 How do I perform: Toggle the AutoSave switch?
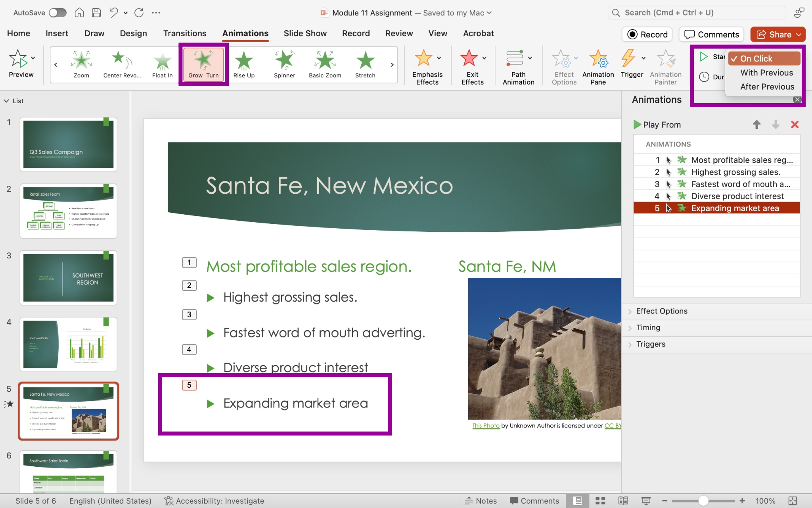click(x=57, y=13)
